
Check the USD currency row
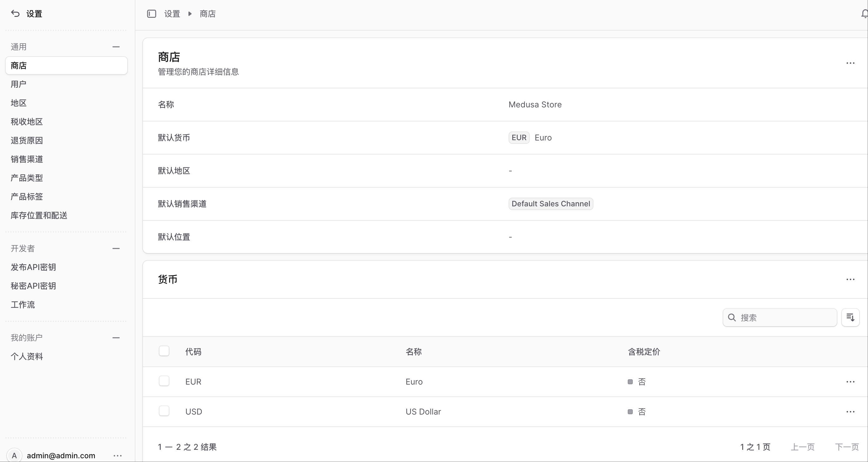click(x=164, y=411)
